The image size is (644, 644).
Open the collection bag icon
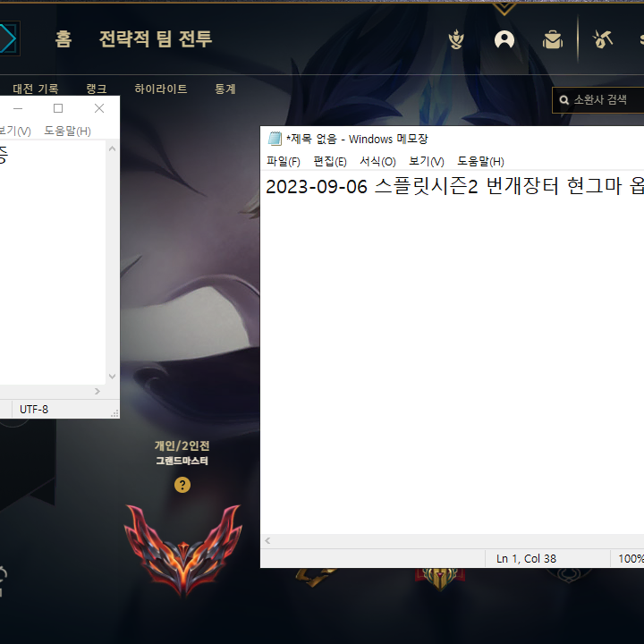553,40
